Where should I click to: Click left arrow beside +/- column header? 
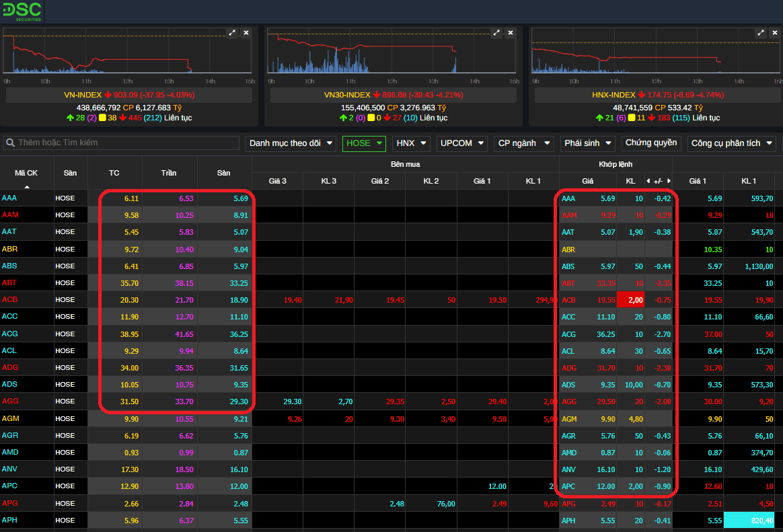[x=648, y=181]
